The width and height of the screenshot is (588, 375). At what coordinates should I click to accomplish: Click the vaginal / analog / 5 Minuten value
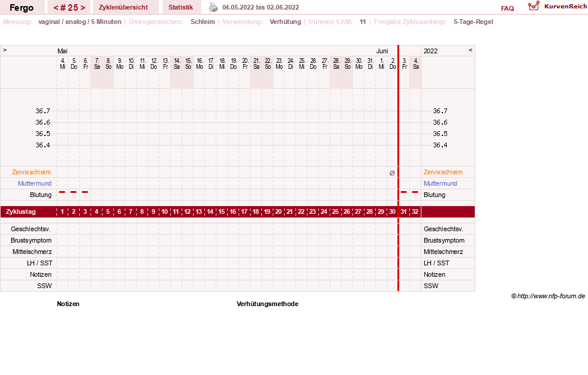pyautogui.click(x=80, y=22)
